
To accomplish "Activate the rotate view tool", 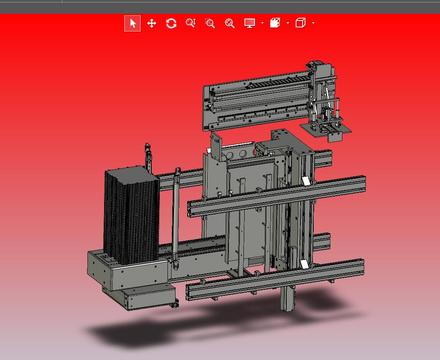I will tap(171, 23).
